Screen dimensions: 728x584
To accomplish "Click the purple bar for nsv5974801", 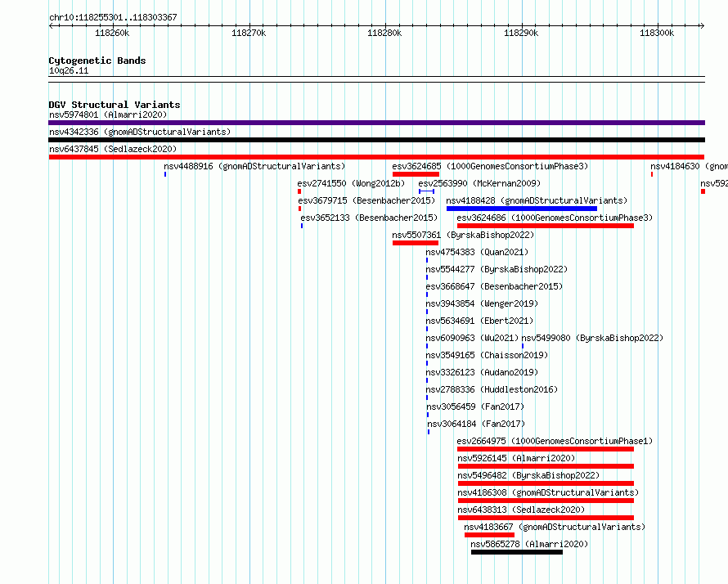I will 376,123.
